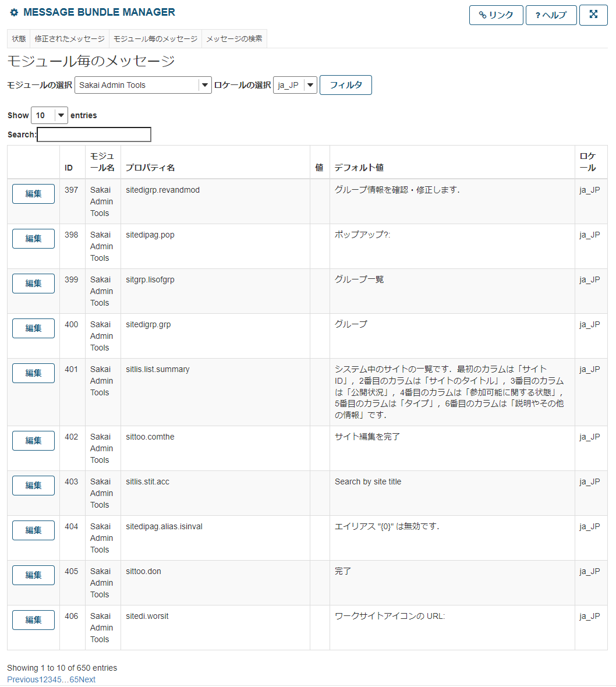This screenshot has height=687, width=616.
Task: Switch to the 修正されたメッセージ tab
Action: [x=69, y=39]
